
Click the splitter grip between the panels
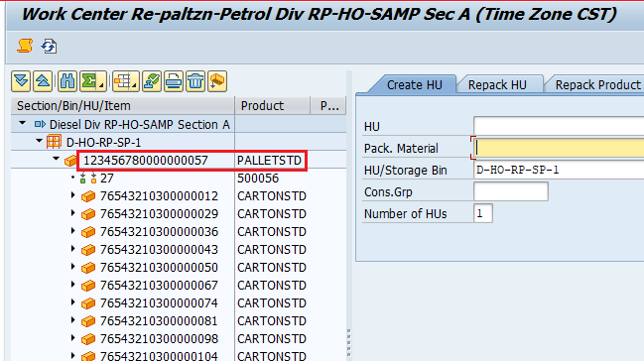[348, 342]
